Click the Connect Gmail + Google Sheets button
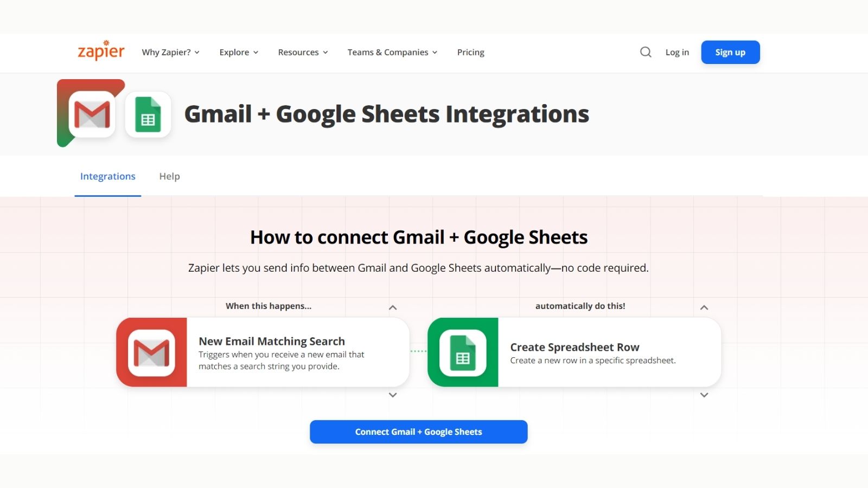 tap(419, 432)
